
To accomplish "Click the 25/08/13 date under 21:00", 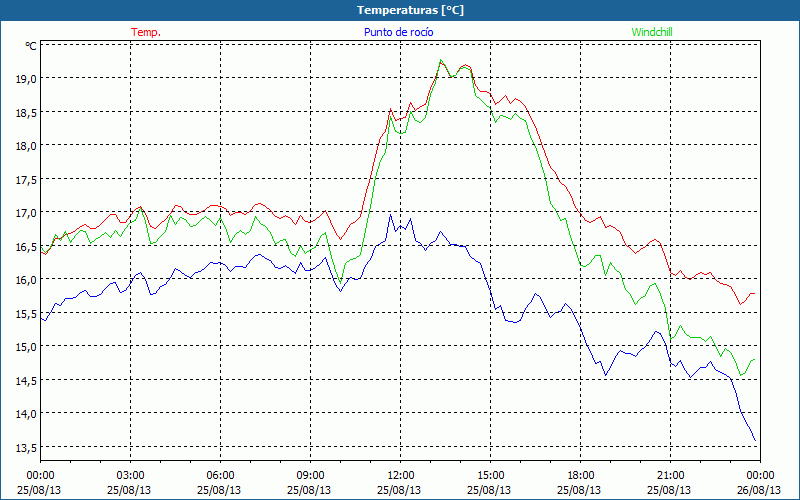I will 669,490.
